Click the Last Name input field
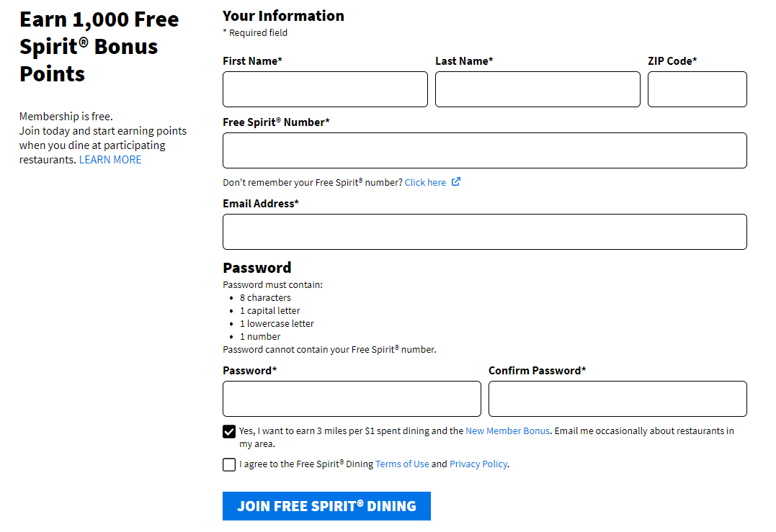 [538, 89]
